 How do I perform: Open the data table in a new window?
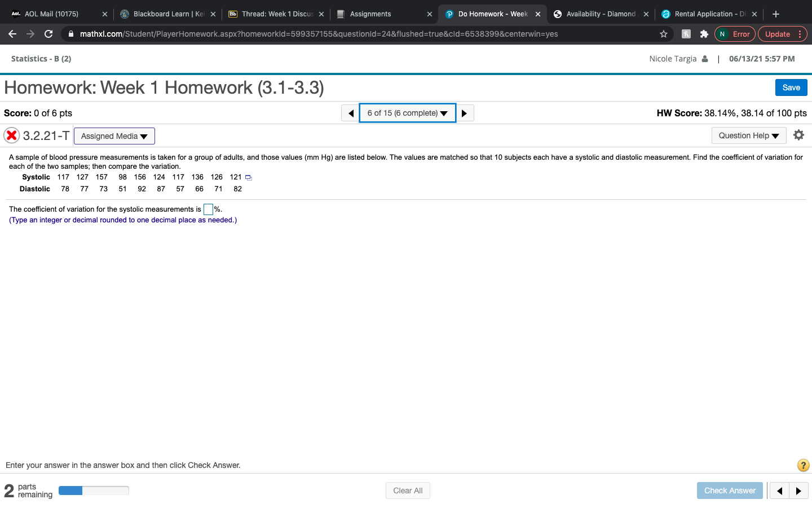tap(248, 177)
